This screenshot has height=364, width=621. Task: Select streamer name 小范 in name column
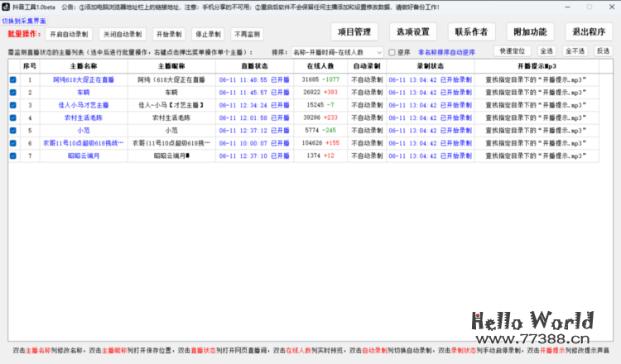point(84,131)
